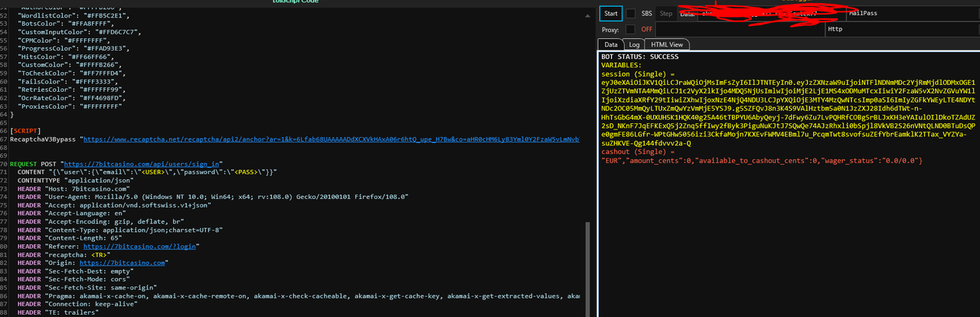Click the CustomColor "#FFFFB266" setting line
Viewport: 980px width, 317px height.
pos(70,65)
